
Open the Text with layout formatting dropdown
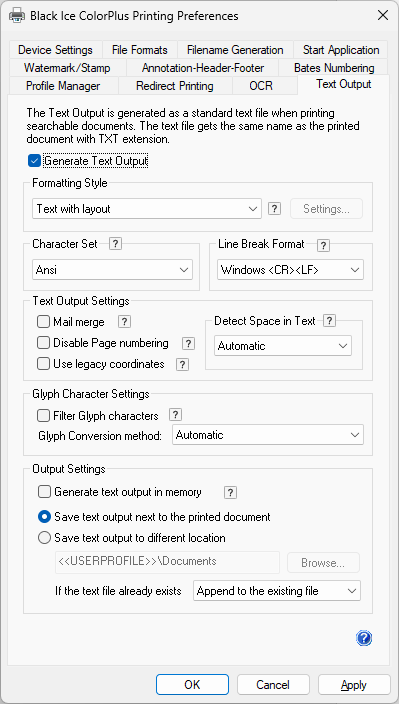tap(147, 209)
